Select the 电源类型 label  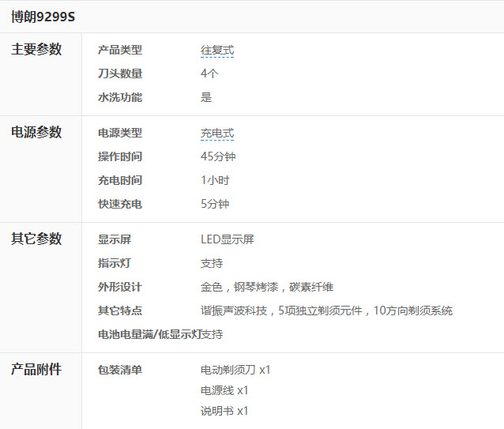point(120,133)
